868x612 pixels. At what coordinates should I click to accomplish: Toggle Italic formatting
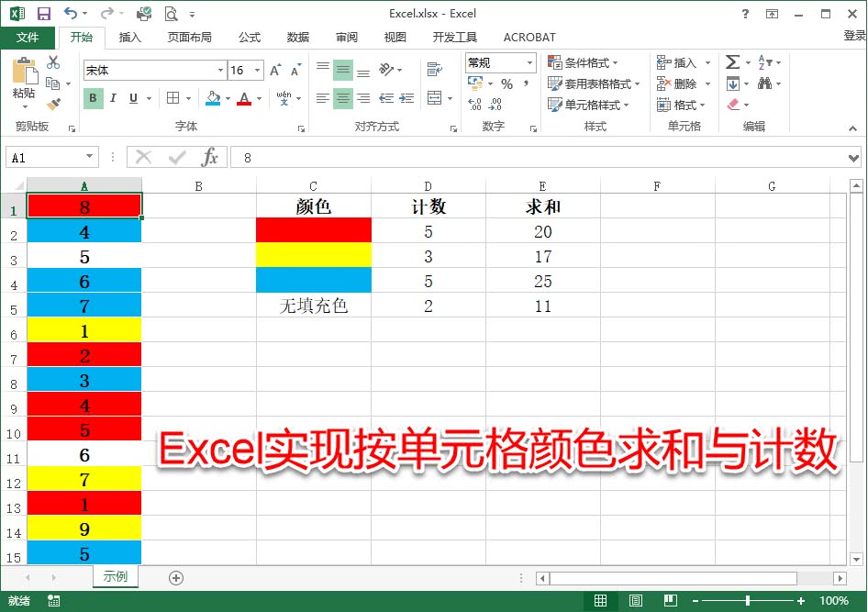(x=113, y=98)
